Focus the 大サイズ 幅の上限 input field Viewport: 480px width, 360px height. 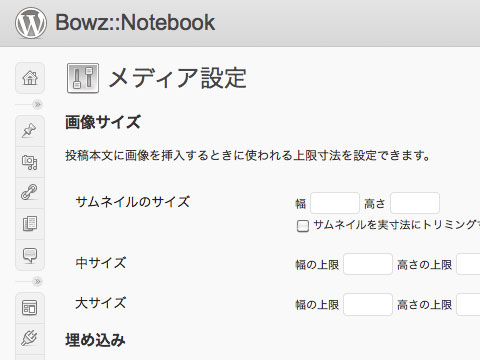[x=368, y=304]
